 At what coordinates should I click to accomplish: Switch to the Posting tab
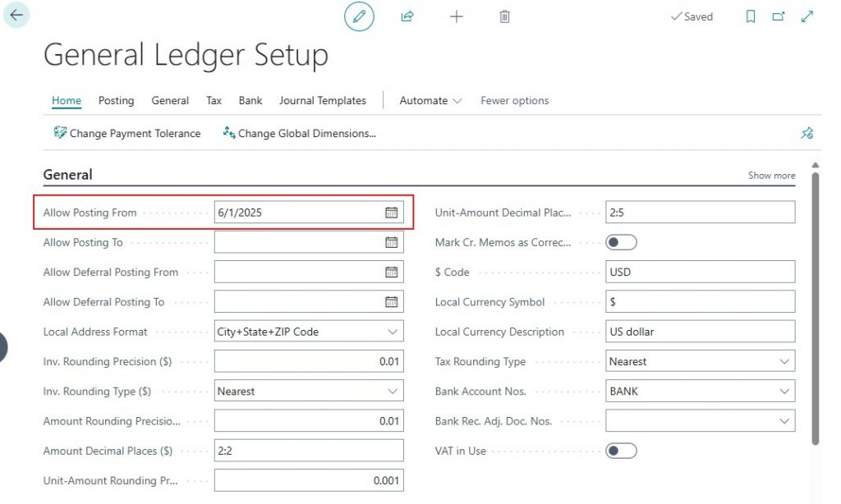(x=116, y=100)
